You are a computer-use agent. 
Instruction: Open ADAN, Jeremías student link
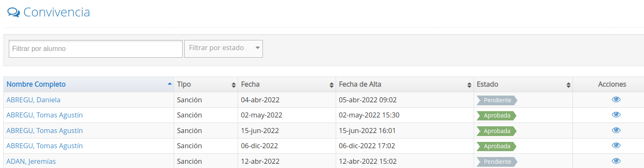point(31,161)
